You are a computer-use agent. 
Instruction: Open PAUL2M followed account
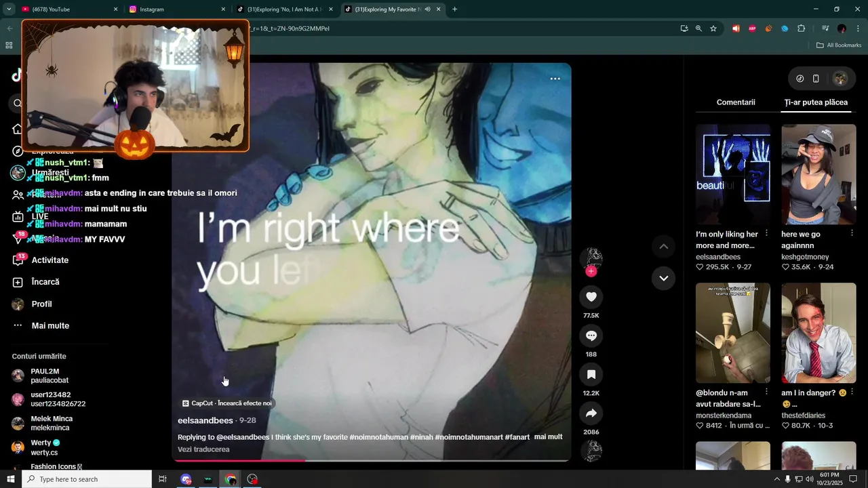coord(49,375)
